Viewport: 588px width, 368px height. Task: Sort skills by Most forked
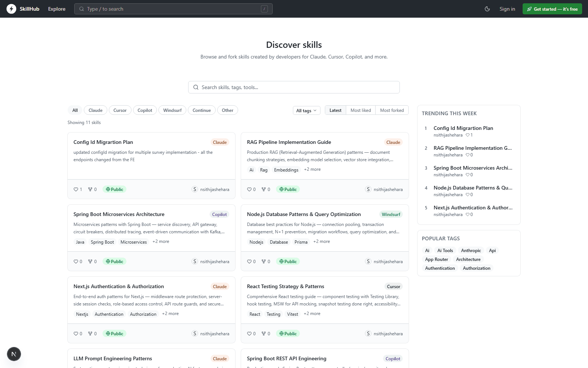point(392,110)
